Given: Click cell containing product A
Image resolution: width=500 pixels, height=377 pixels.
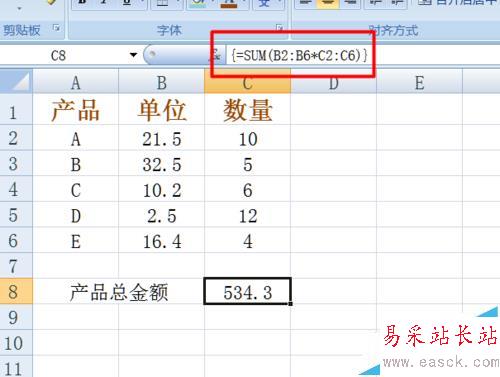Looking at the screenshot, I should point(76,137).
